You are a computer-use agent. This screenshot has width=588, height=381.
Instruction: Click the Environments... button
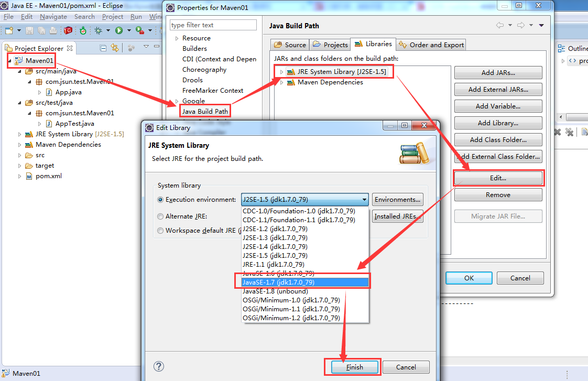397,200
